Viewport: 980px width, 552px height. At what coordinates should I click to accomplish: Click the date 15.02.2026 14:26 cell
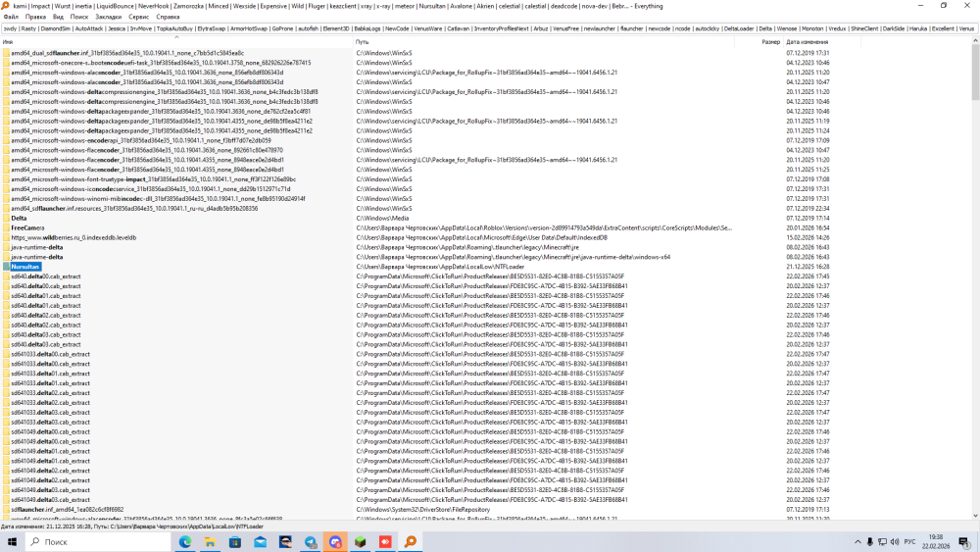click(x=808, y=237)
